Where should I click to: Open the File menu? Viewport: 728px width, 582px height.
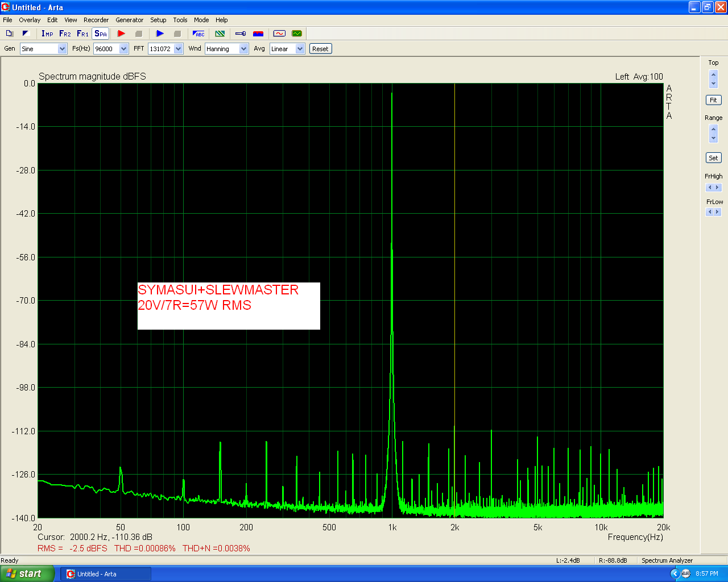point(7,20)
